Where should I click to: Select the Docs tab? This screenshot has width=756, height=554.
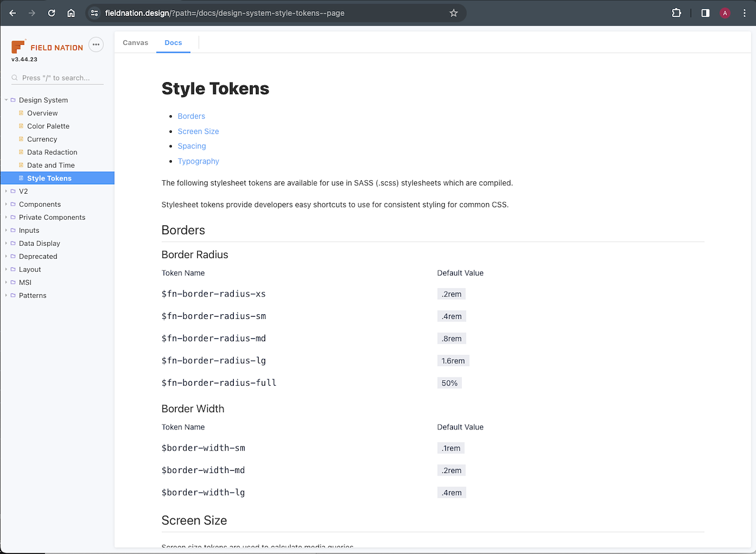[173, 43]
